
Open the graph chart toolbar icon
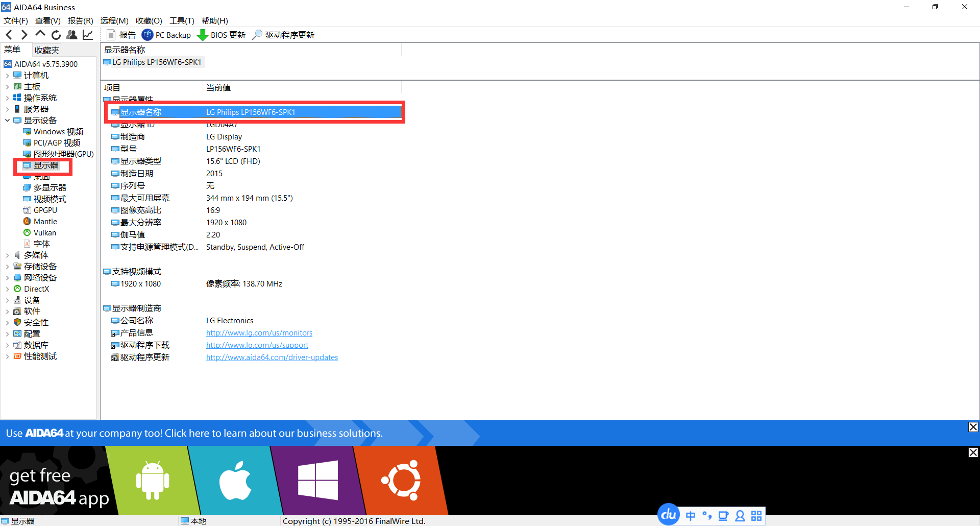(x=88, y=35)
